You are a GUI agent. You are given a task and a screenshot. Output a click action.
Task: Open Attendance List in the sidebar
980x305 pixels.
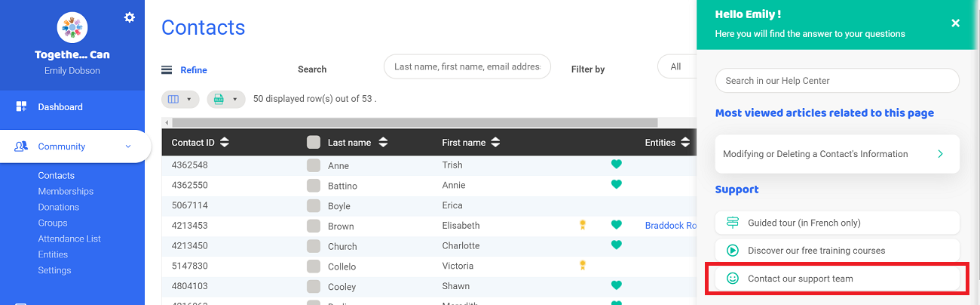tap(69, 239)
